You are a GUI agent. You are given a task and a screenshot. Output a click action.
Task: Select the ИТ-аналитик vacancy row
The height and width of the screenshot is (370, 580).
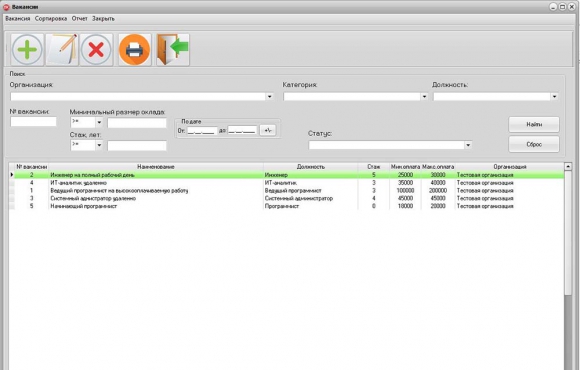point(286,183)
